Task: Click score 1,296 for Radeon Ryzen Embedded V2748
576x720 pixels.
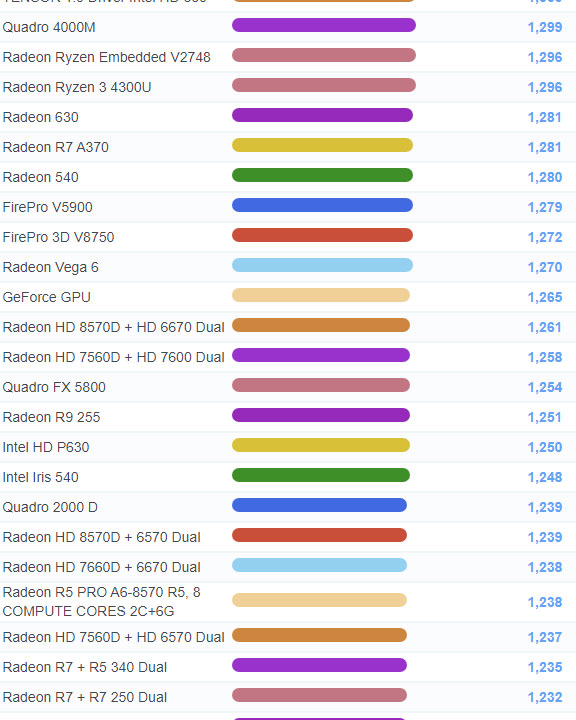Action: 545,57
